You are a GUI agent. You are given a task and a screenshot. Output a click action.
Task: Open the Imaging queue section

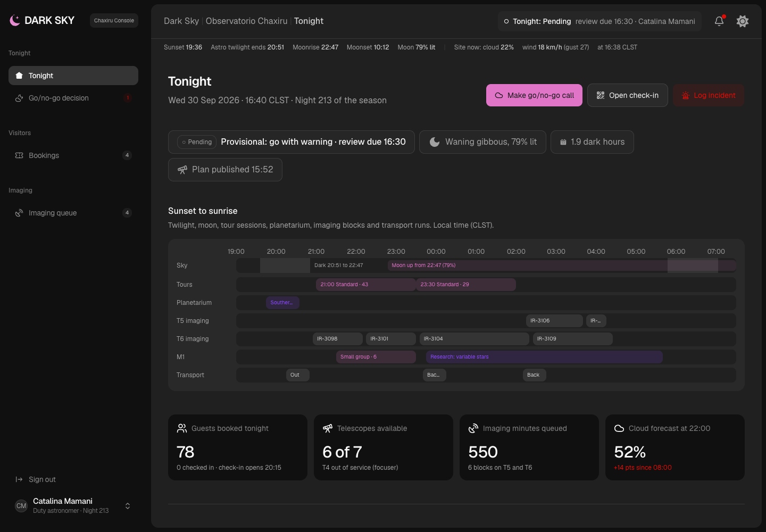73,213
